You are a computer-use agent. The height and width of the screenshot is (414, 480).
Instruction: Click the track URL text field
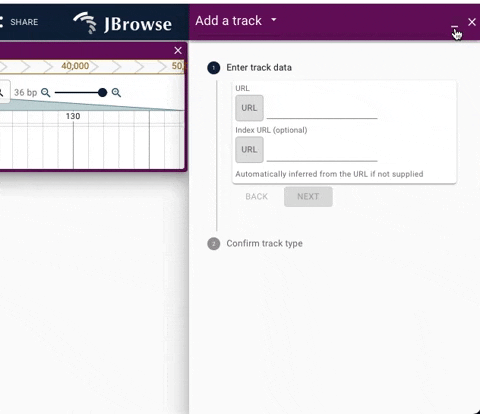pyautogui.click(x=322, y=110)
